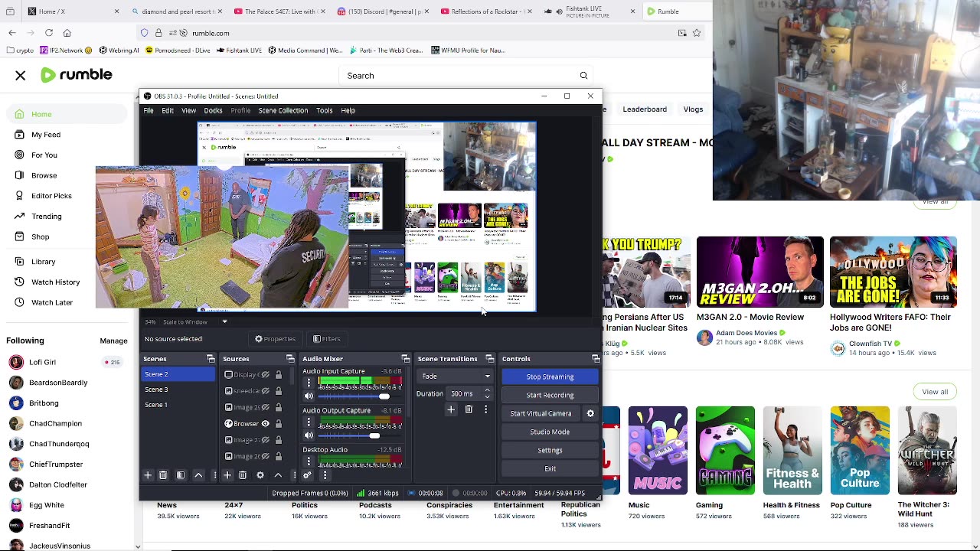Unlock the Browser source

point(279,424)
